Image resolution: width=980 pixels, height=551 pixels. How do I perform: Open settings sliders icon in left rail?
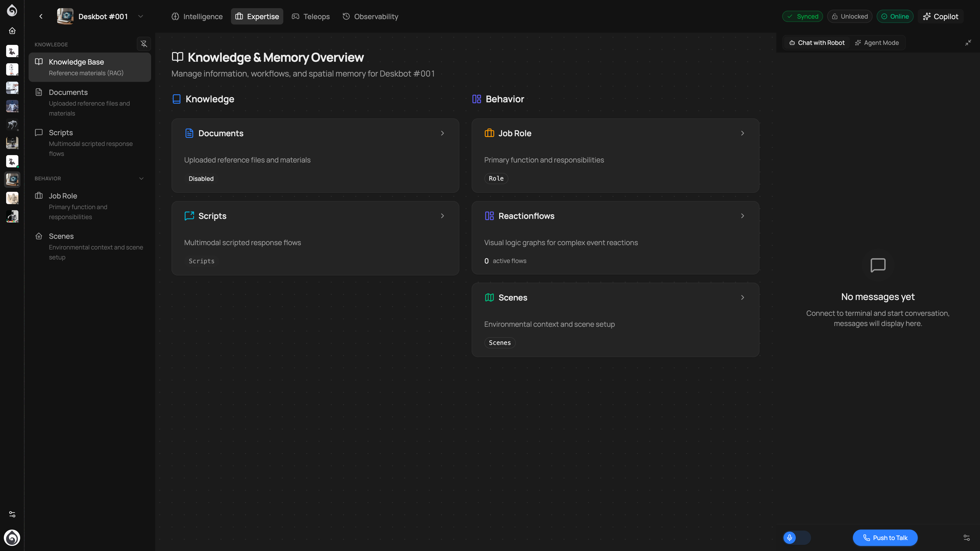point(12,514)
